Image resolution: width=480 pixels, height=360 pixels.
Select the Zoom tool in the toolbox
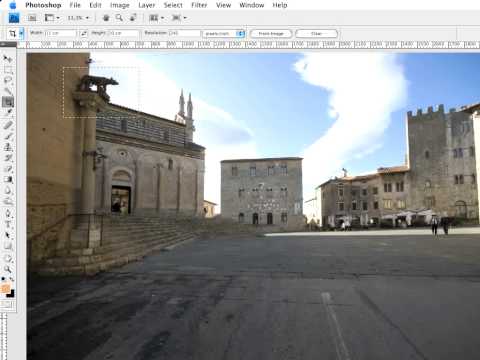(x=8, y=269)
